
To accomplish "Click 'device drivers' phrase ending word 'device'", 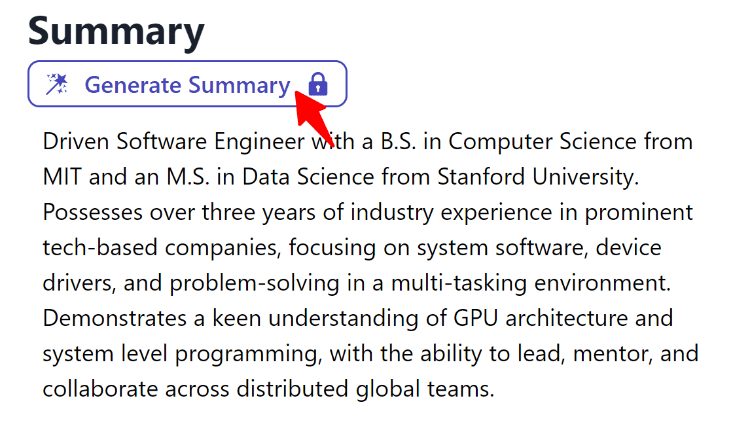I will [629, 248].
